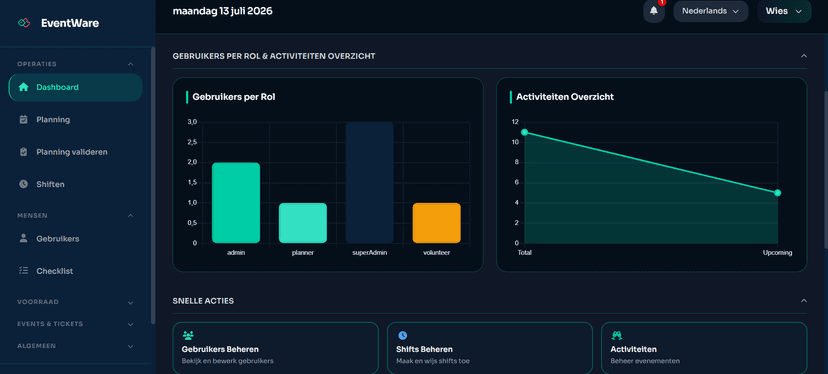Open the Wies user menu
828x374 pixels.
[784, 11]
